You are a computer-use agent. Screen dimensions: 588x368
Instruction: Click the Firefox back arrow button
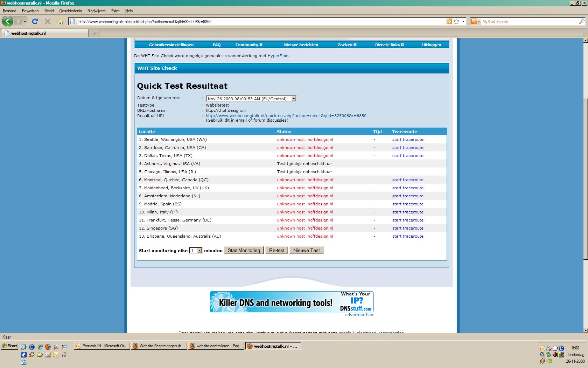tap(7, 21)
